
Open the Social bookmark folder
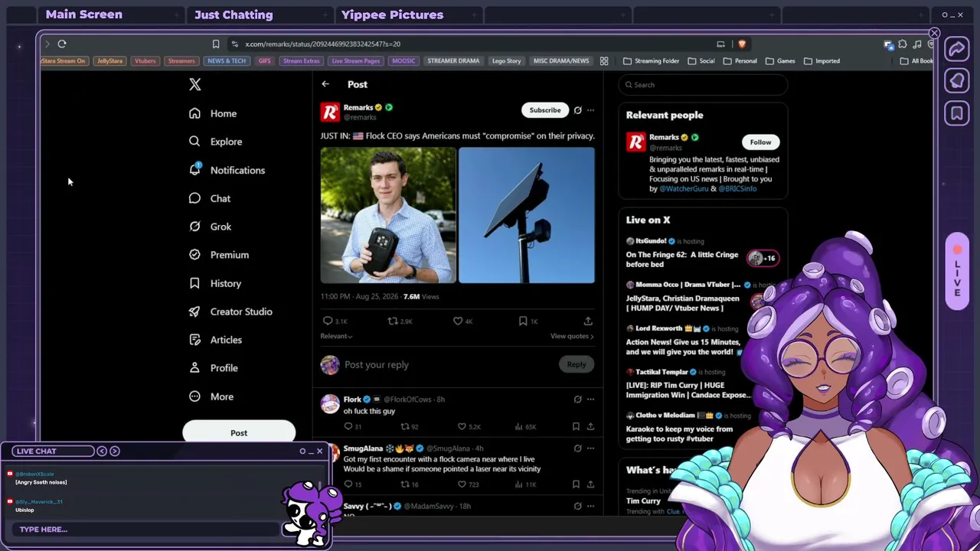(x=701, y=61)
